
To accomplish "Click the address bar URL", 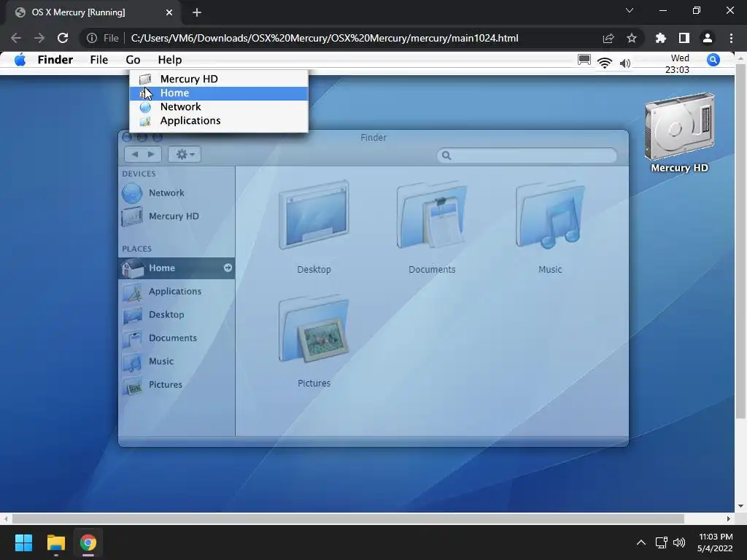I will coord(325,38).
